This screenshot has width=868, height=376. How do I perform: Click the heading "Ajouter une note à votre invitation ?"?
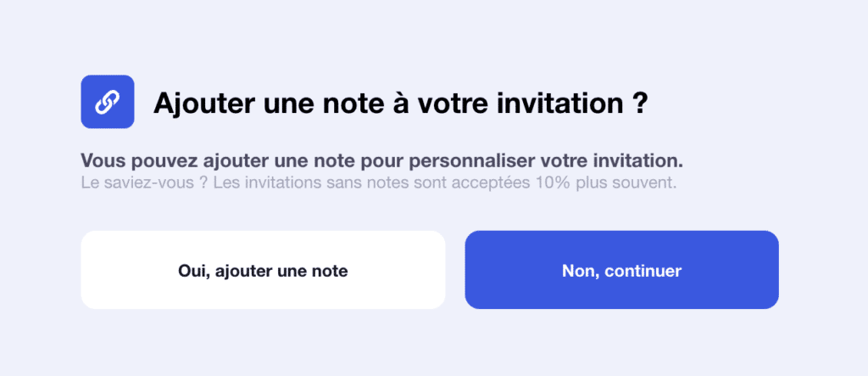click(x=400, y=104)
